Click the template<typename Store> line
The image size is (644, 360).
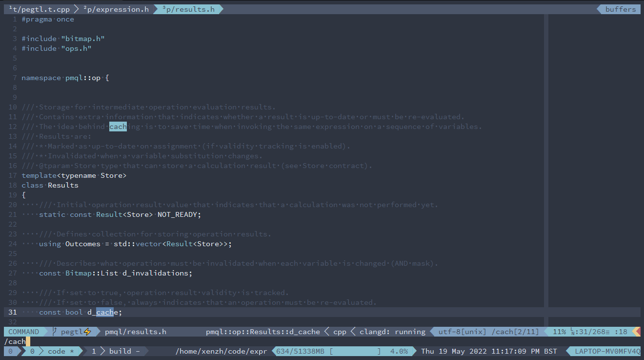74,175
